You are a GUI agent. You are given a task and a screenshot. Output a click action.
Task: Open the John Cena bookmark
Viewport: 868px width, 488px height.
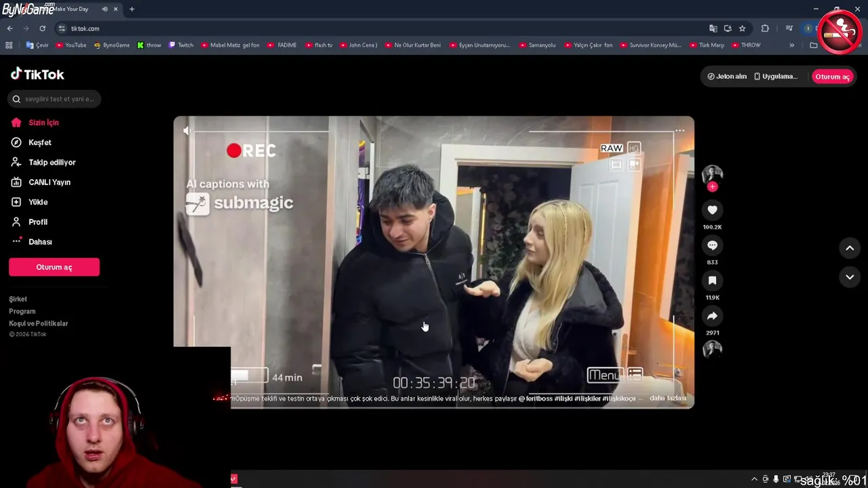coord(359,45)
